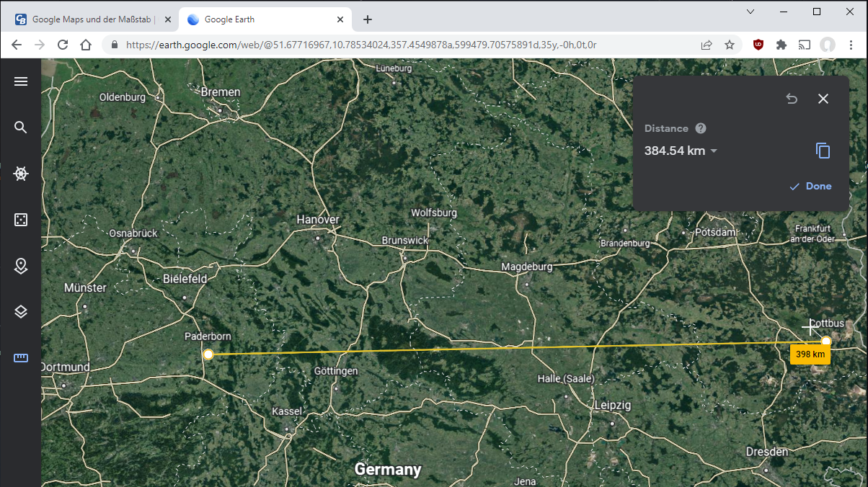
Task: Open the Google Earth hamburger menu
Action: click(21, 81)
